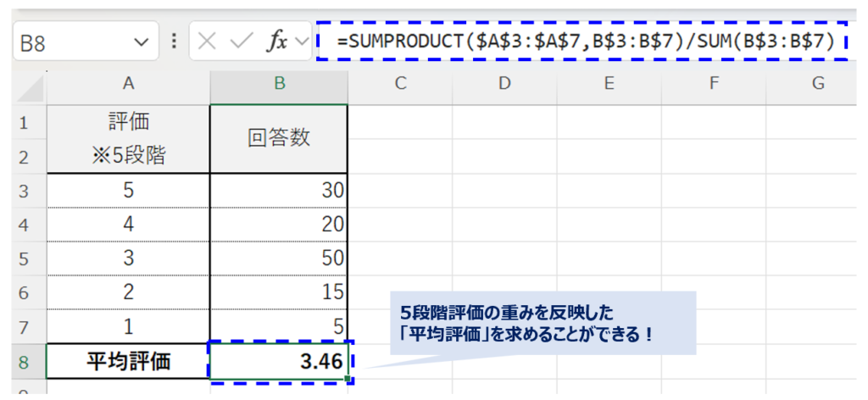The width and height of the screenshot is (868, 400).
Task: Click rating cell containing 3
Action: click(129, 258)
